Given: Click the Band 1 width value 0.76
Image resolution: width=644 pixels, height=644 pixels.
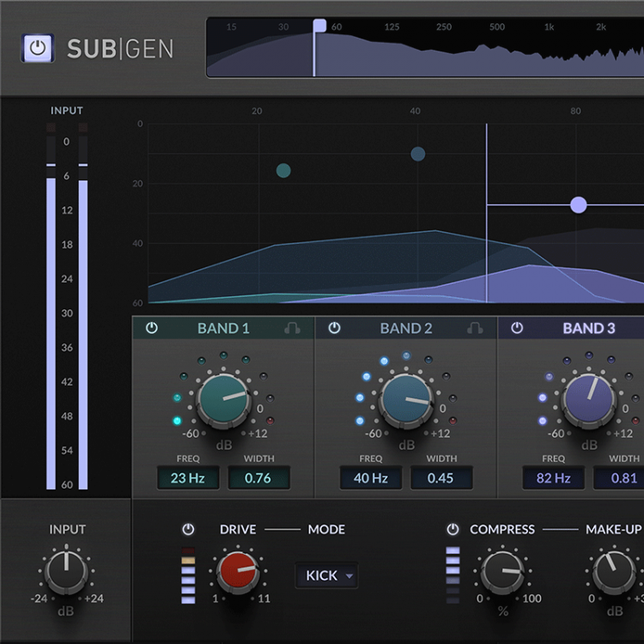Looking at the screenshot, I should pos(258,478).
